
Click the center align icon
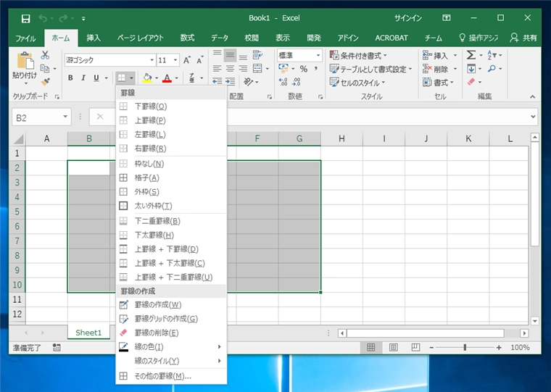(x=230, y=69)
